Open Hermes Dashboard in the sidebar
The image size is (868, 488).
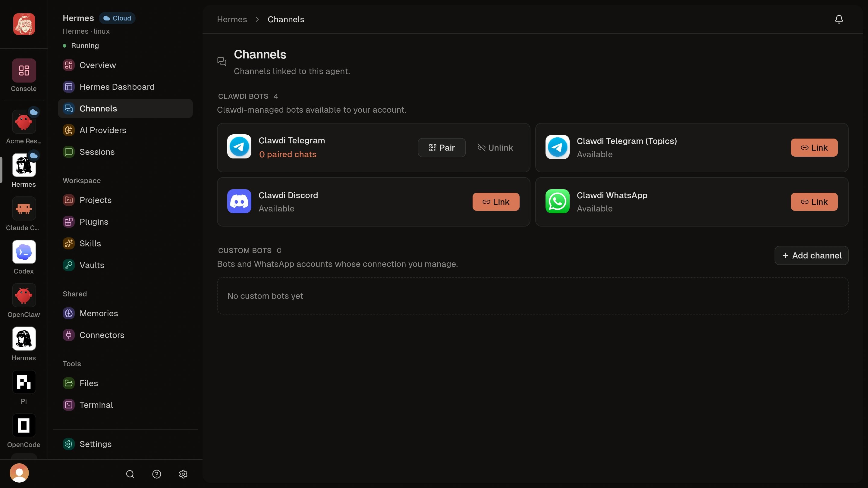pyautogui.click(x=125, y=87)
